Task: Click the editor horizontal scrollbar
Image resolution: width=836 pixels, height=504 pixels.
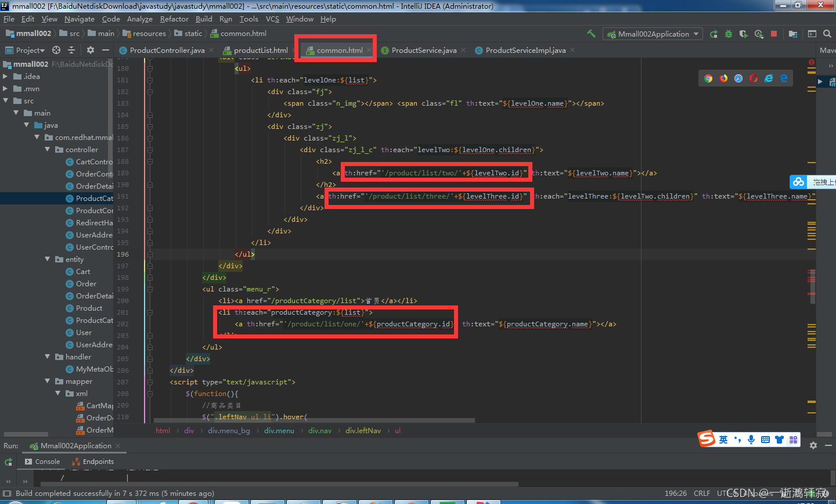Action: point(314,420)
